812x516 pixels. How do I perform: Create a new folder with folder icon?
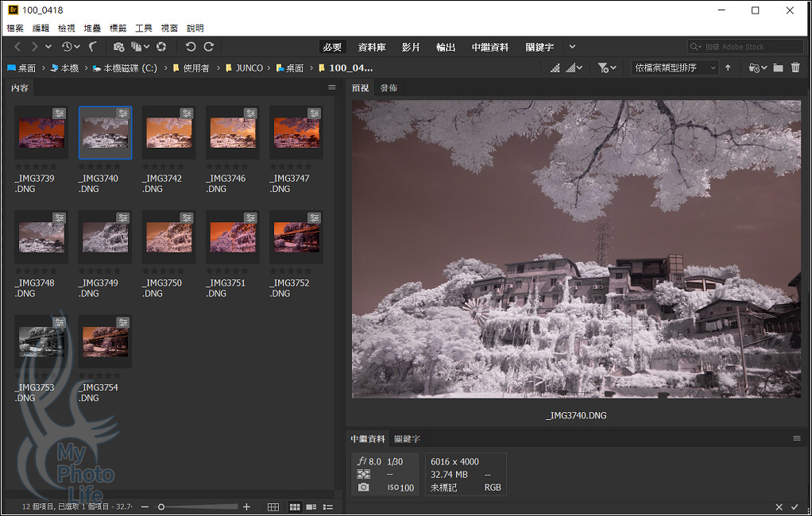(778, 68)
